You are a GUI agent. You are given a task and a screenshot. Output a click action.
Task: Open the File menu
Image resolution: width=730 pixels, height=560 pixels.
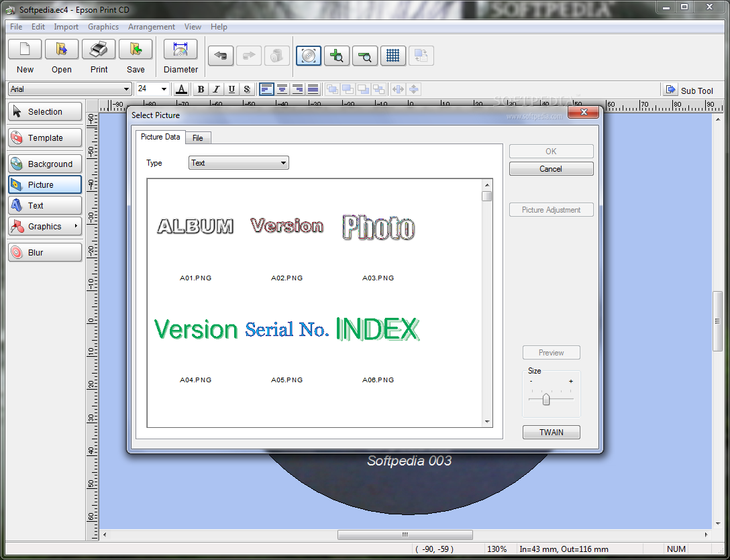[16, 27]
